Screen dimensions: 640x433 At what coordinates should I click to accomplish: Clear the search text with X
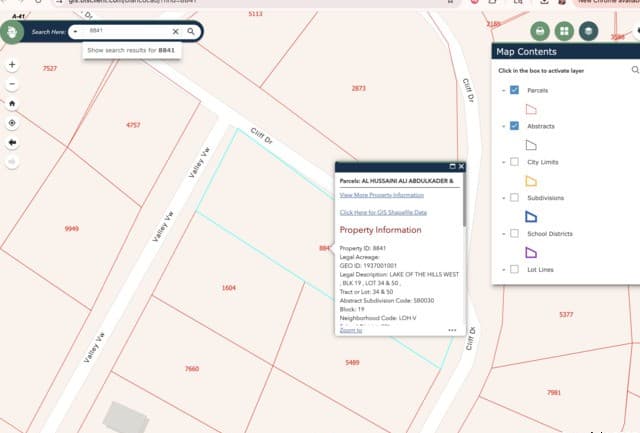click(x=176, y=31)
